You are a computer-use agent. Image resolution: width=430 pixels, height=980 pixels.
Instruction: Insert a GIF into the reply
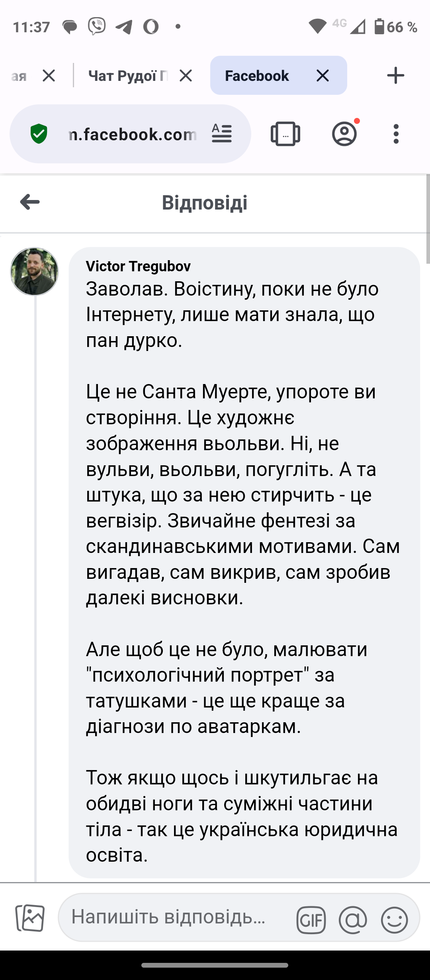tap(311, 920)
